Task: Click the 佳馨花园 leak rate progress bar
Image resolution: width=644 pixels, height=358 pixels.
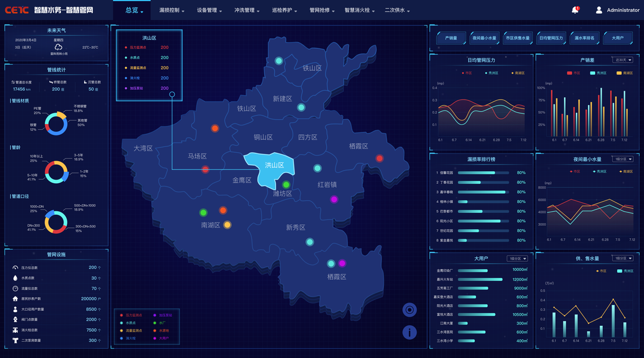Action: tap(484, 172)
